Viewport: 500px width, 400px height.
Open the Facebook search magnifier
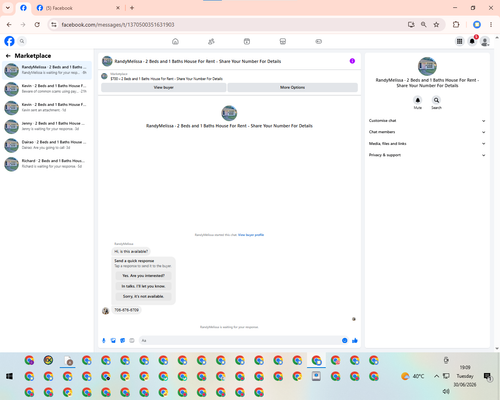point(22,41)
